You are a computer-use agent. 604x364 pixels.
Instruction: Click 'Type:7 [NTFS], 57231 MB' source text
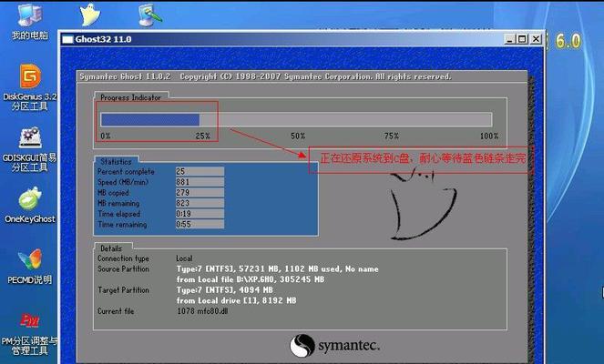tap(229, 269)
